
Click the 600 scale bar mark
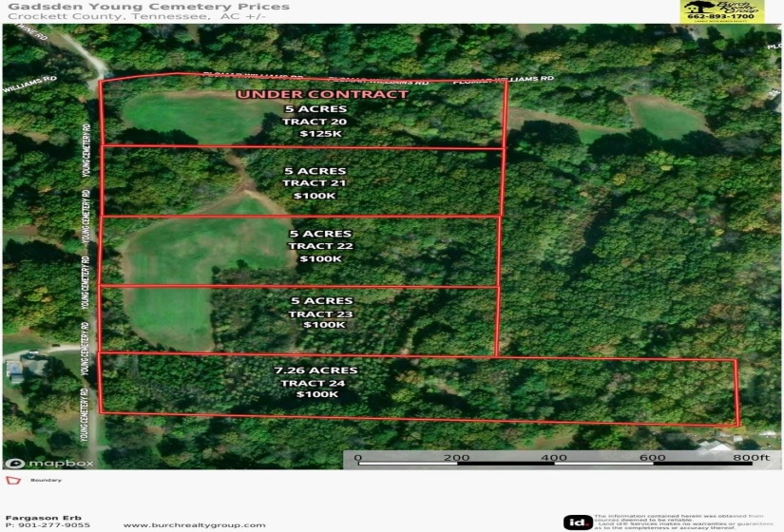click(653, 458)
